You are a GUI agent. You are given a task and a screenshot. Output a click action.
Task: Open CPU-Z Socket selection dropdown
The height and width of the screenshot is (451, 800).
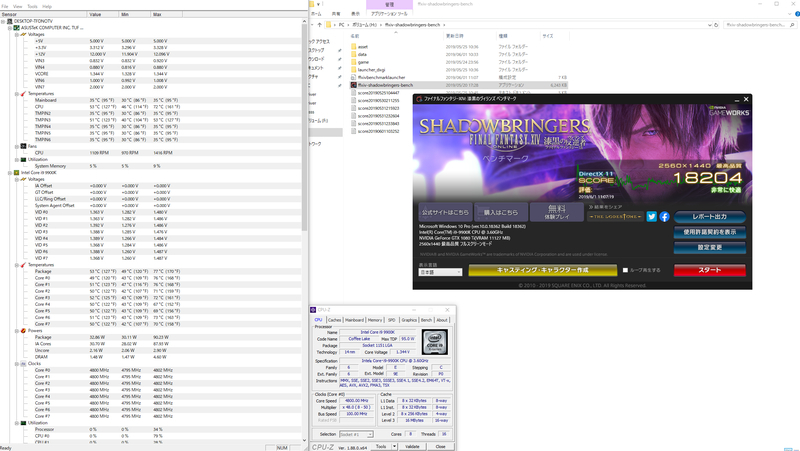(x=356, y=434)
